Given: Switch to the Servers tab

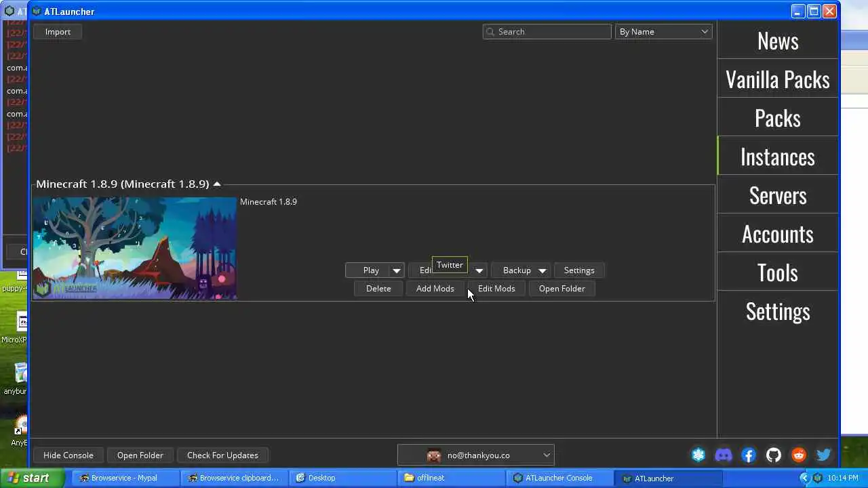Looking at the screenshot, I should (x=778, y=195).
